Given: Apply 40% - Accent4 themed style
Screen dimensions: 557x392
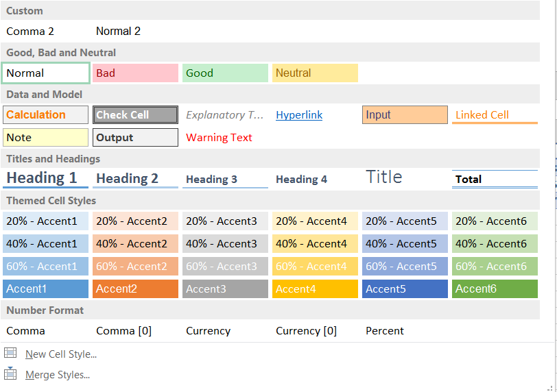Looking at the screenshot, I should pyautogui.click(x=315, y=243).
